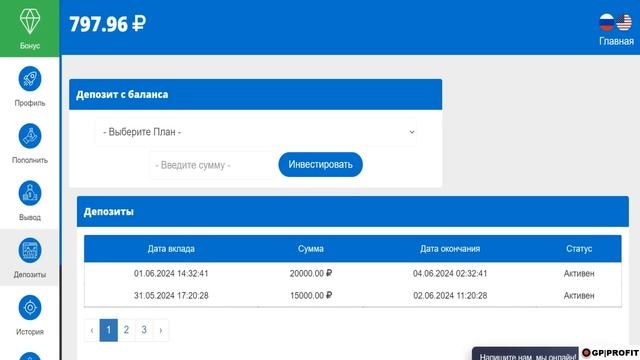Click the Депозиты table panel heading
640x360 pixels.
click(x=109, y=212)
